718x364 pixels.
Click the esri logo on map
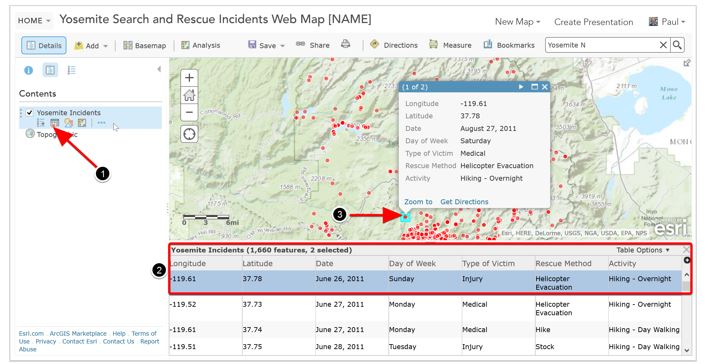[671, 228]
